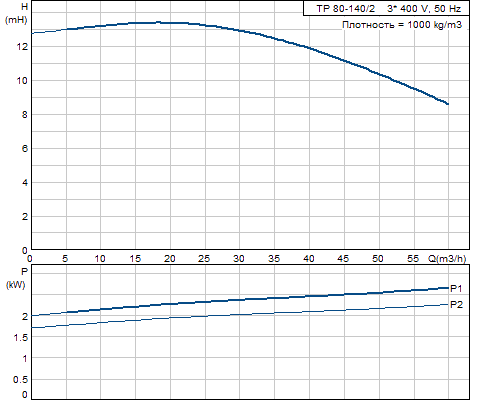The width and height of the screenshot is (500, 400).
Task: Click the head curve start at zero flow
Action: click(32, 33)
